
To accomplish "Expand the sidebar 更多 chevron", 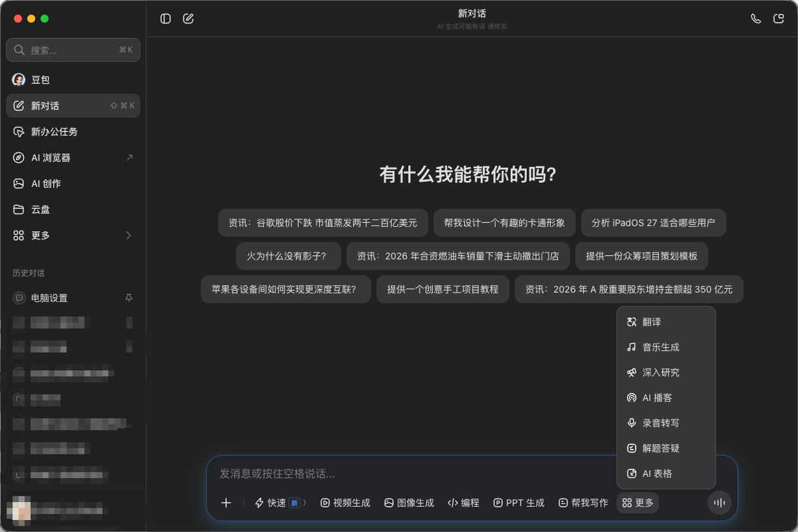I will click(129, 235).
